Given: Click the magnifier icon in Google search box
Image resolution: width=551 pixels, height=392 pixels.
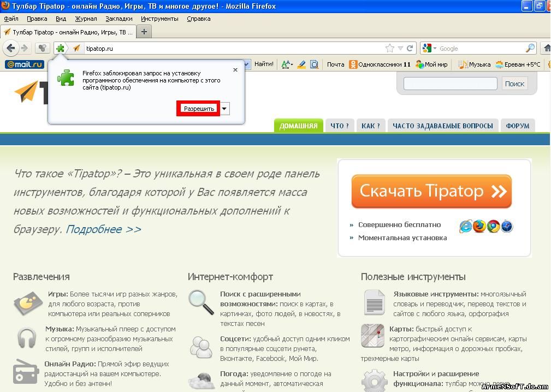Looking at the screenshot, I should [x=530, y=48].
